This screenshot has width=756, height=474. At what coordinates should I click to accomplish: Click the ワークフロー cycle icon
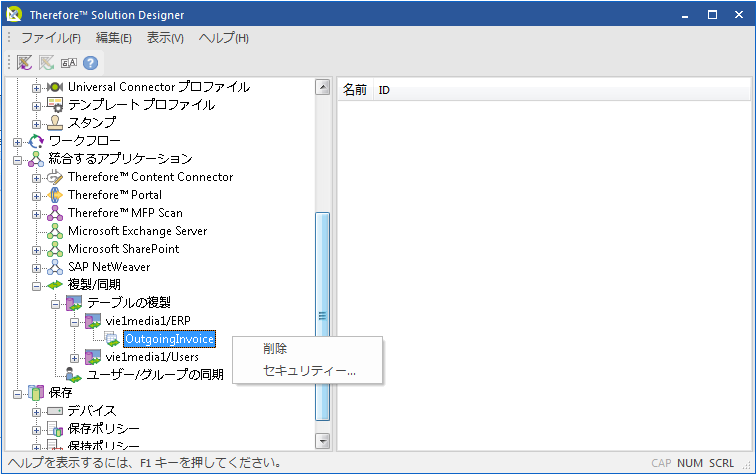click(x=36, y=141)
